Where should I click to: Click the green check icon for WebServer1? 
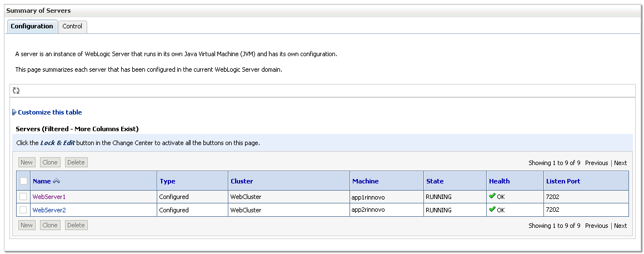tap(492, 196)
